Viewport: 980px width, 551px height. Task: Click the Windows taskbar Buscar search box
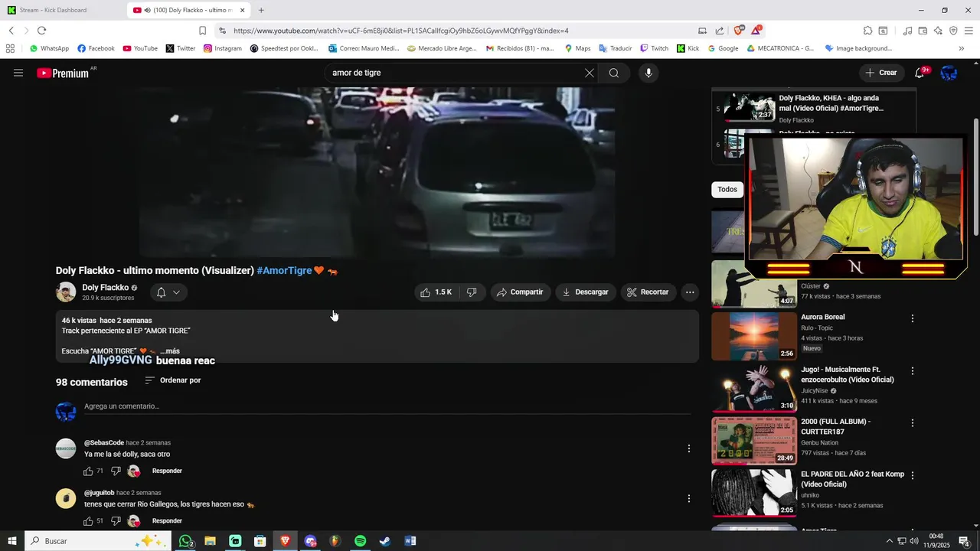pos(98,541)
